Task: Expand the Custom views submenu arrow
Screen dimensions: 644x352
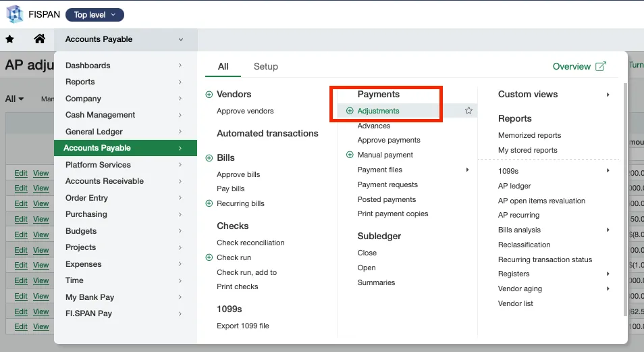Action: (x=608, y=95)
